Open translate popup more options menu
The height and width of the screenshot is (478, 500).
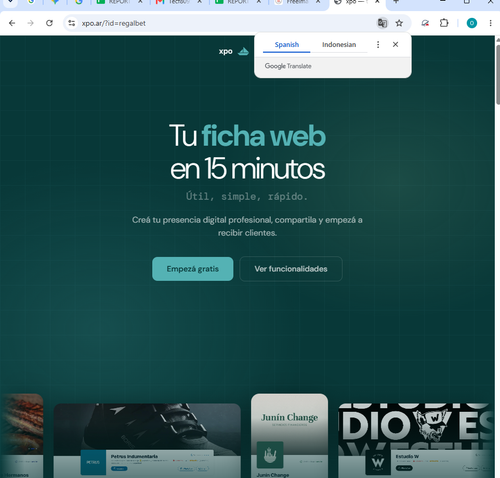tap(378, 44)
